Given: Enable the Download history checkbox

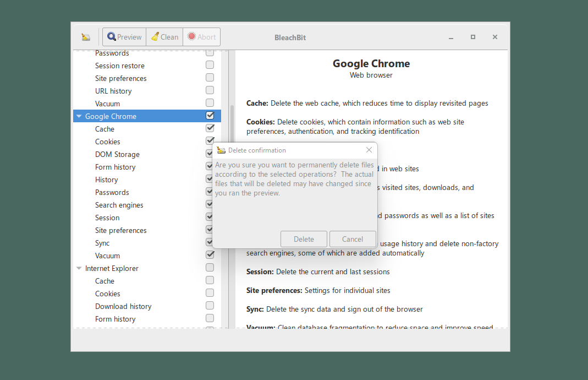Looking at the screenshot, I should tap(210, 305).
